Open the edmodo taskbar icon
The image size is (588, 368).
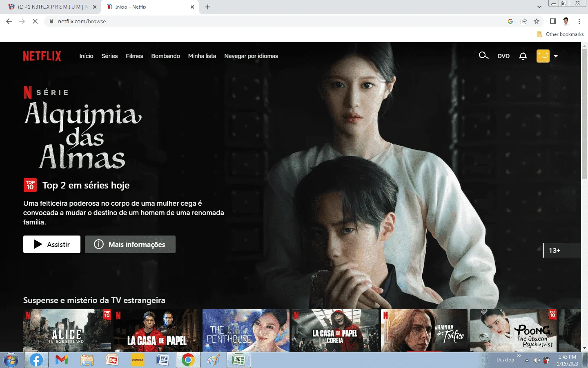coord(138,360)
